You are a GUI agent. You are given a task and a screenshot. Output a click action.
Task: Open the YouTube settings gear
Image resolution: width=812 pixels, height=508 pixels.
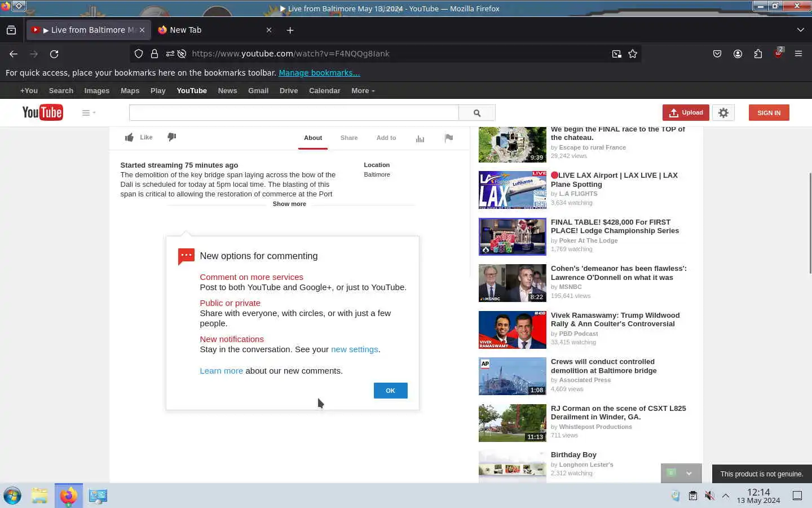click(723, 113)
